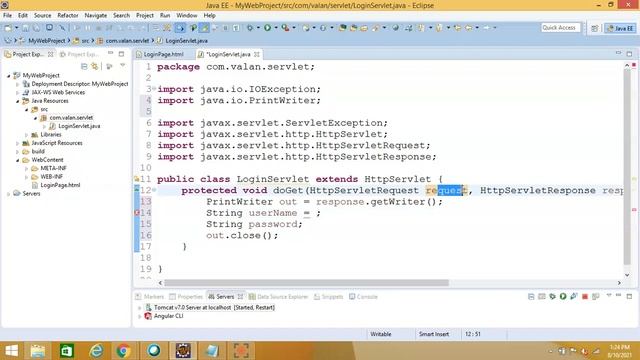Open the File menu
Image resolution: width=640 pixels, height=360 pixels.
click(7, 16)
